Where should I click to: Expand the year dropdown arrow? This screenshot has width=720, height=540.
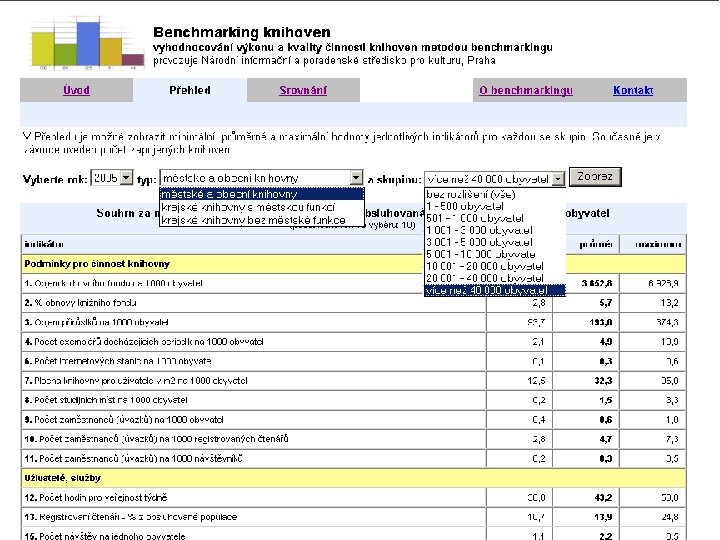126,178
